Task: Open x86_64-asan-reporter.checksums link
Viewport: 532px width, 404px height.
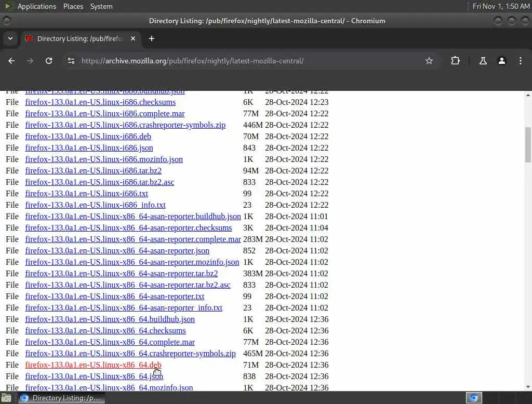Action: 129,227
